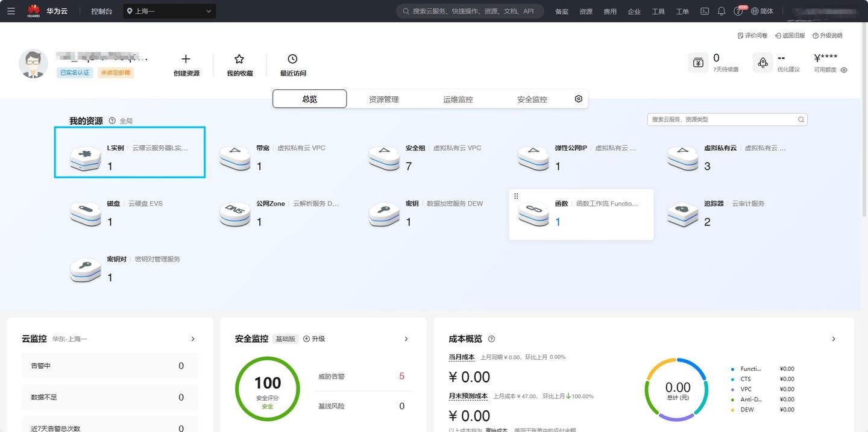868x432 pixels.
Task: Open the 密钥对 resource icon
Action: [86, 270]
